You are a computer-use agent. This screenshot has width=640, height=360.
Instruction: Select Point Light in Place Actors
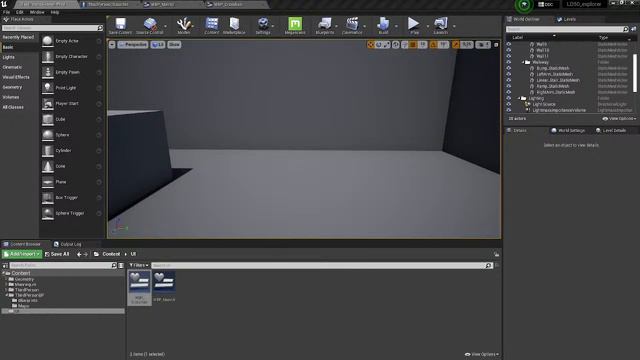[x=72, y=88]
